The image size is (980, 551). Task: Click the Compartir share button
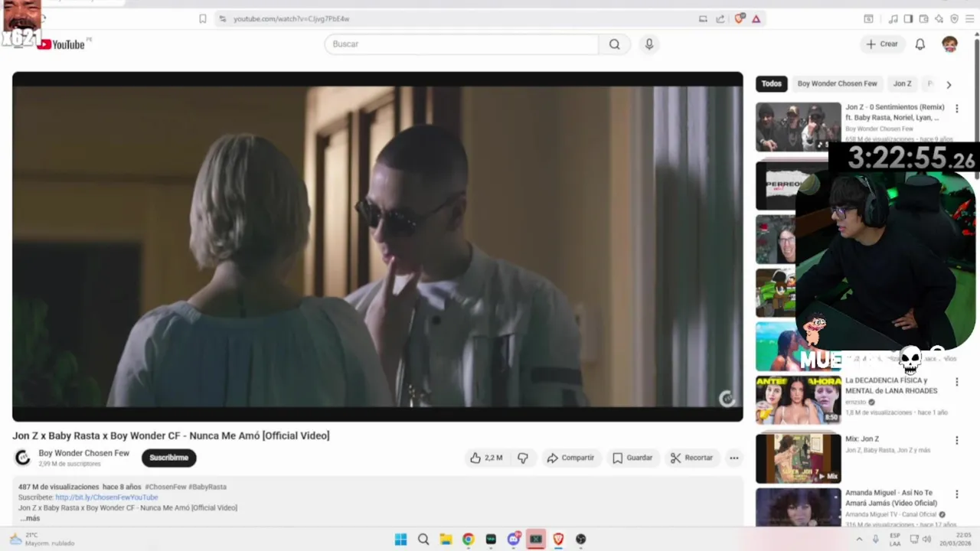click(x=570, y=458)
